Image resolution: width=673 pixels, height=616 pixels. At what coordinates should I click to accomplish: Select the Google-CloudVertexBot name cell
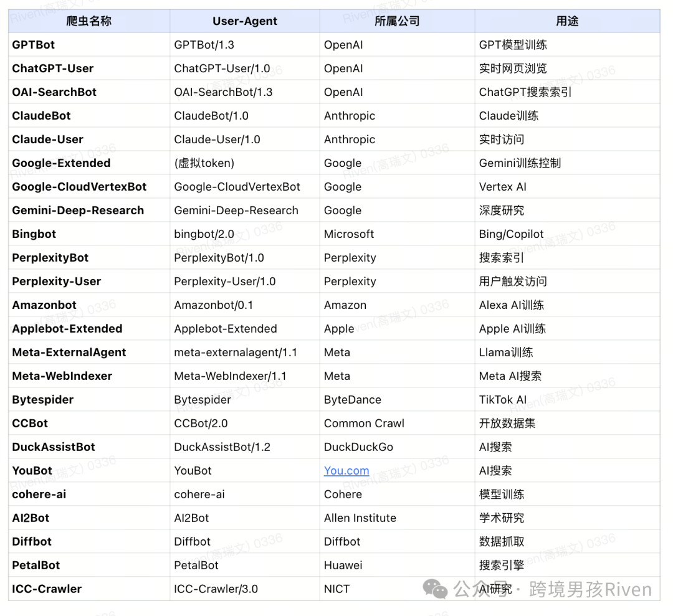tap(89, 187)
